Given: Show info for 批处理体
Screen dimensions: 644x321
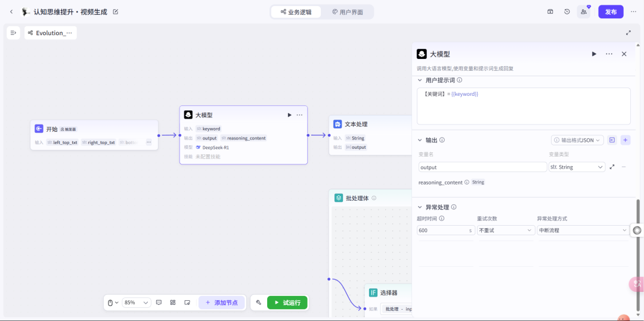Looking at the screenshot, I should coord(374,198).
